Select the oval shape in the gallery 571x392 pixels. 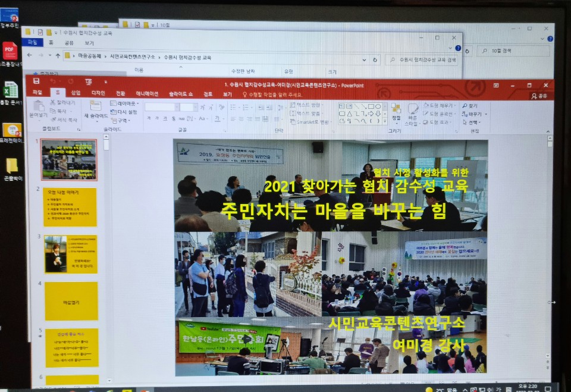click(378, 106)
